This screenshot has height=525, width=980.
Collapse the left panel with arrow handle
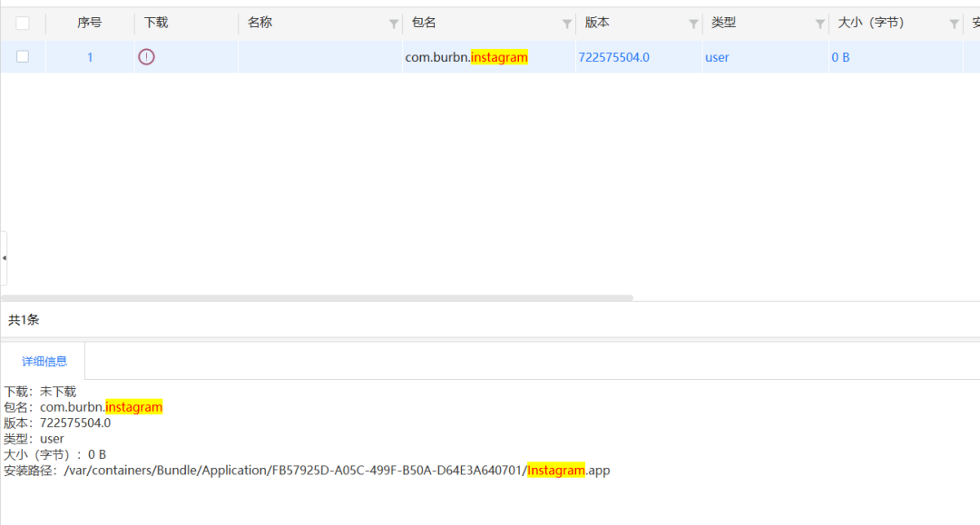point(4,258)
